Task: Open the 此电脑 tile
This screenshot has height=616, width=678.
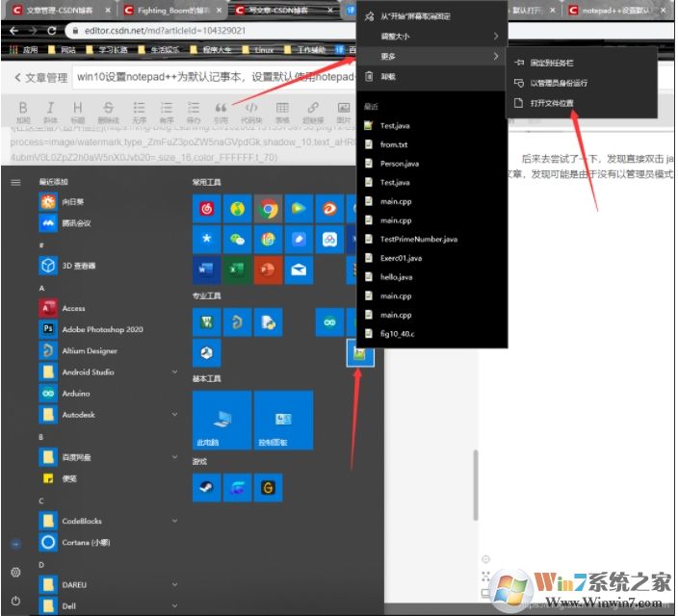Action: 222,421
